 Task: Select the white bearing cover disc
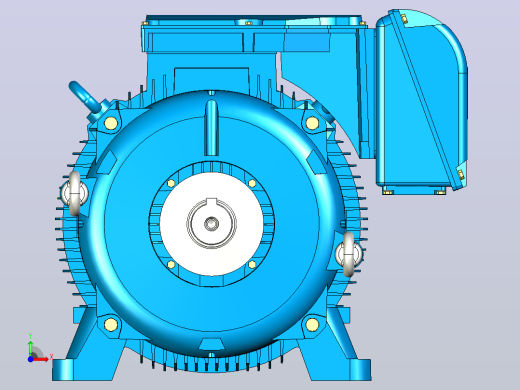point(211,224)
